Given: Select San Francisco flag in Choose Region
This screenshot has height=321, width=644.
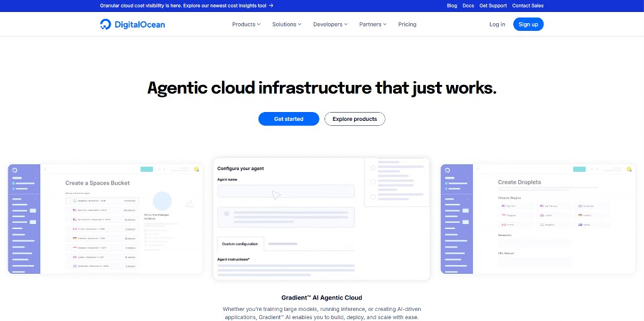Looking at the screenshot, I should [542, 206].
